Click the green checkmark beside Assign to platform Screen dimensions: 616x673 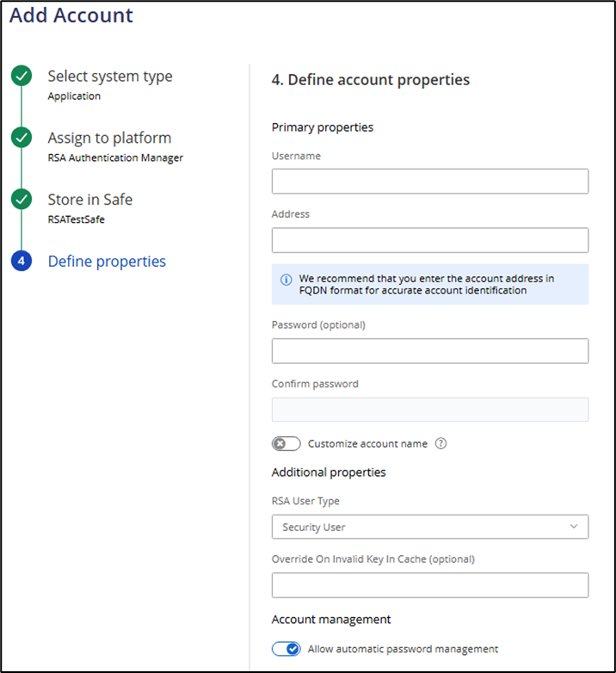tap(22, 138)
